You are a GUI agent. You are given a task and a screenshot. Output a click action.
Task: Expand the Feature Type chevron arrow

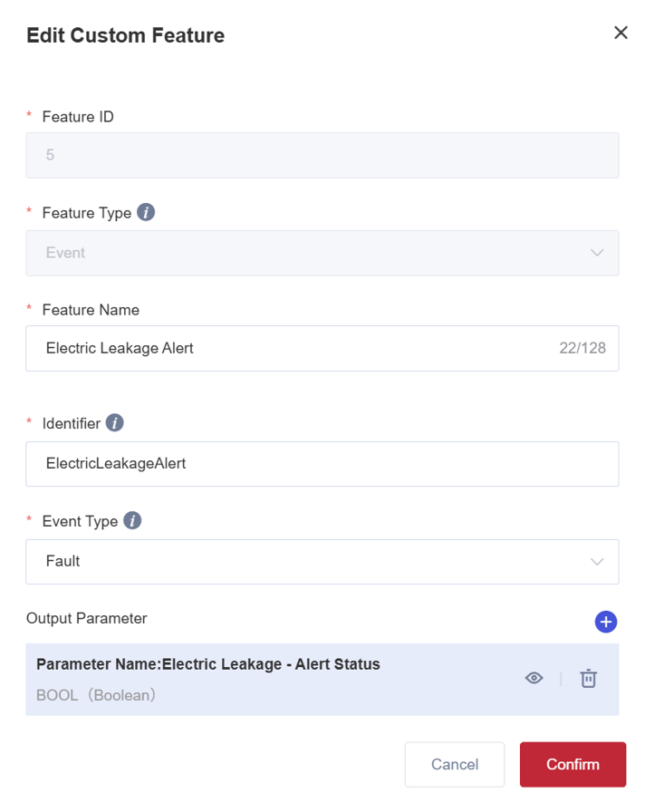click(597, 253)
